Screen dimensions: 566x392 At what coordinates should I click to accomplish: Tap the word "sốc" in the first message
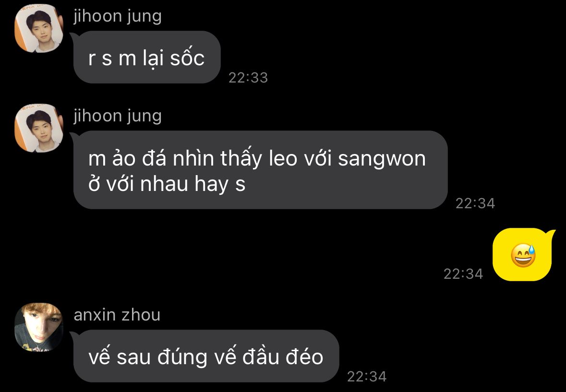pyautogui.click(x=187, y=58)
